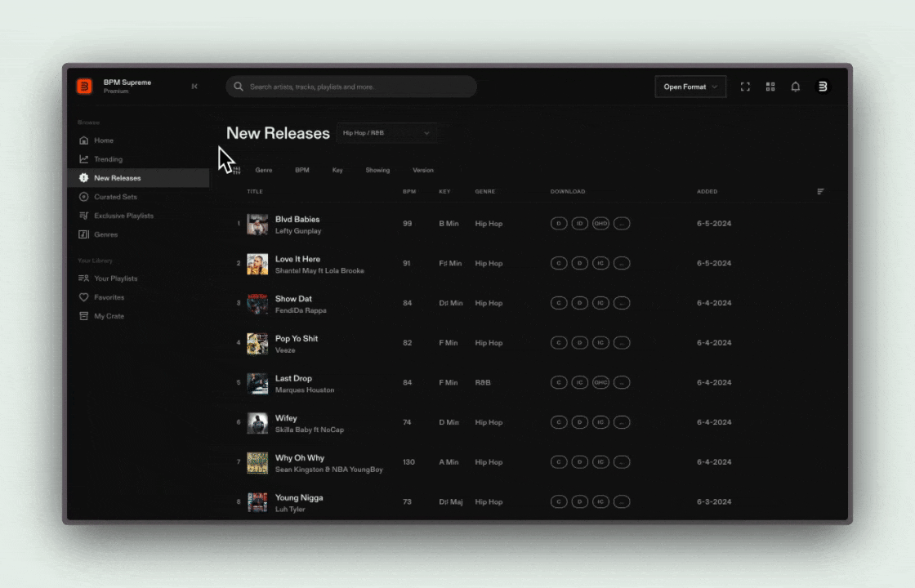
Task: Click the Favorites heart icon
Action: 83,297
